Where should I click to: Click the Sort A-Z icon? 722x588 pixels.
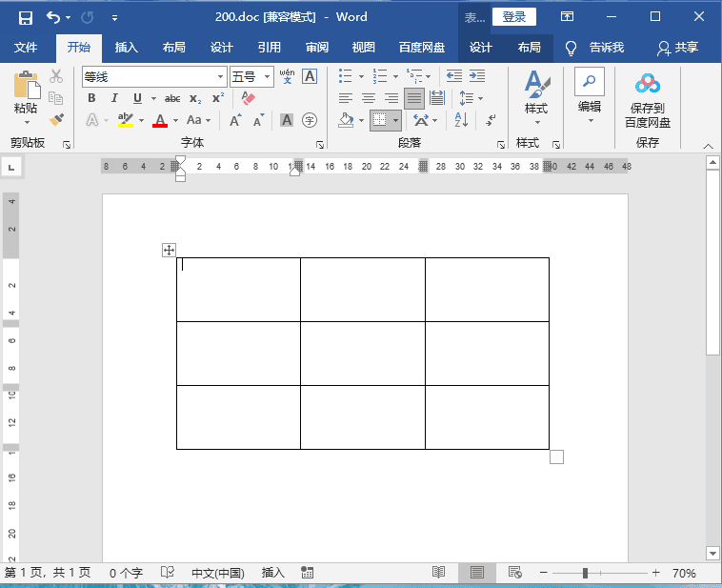click(x=460, y=120)
